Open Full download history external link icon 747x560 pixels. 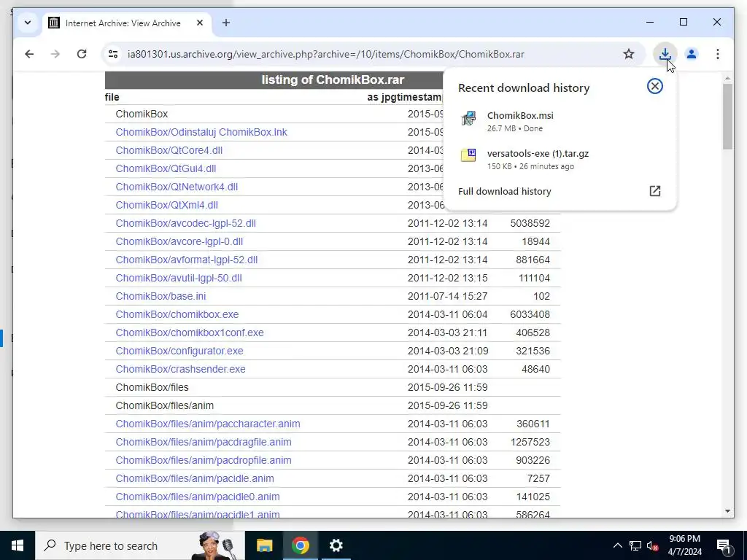coord(654,191)
